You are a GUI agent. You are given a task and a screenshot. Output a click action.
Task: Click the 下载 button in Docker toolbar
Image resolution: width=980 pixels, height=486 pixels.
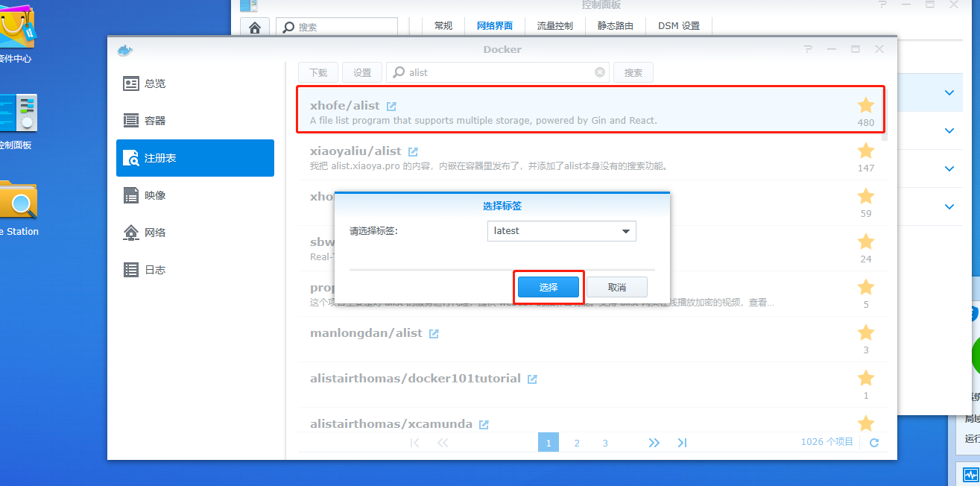(x=318, y=72)
